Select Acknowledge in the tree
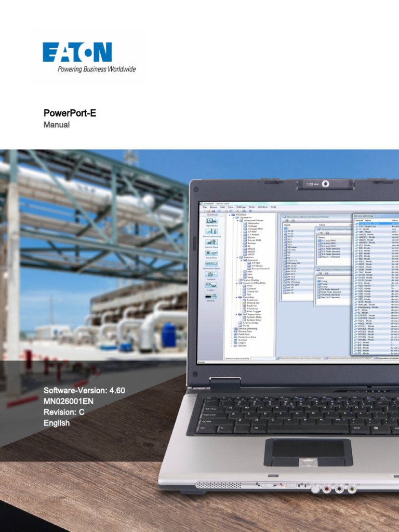Screen dimensions: 399x532 coord(251,323)
